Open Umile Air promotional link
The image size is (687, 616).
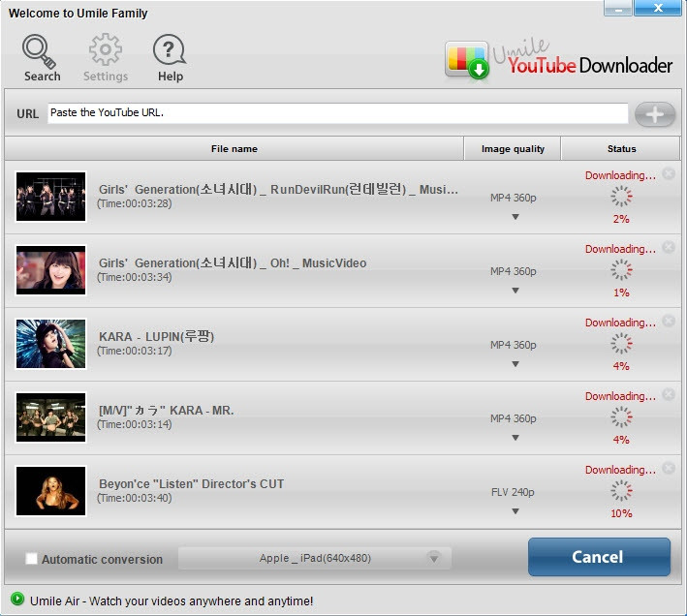172,601
